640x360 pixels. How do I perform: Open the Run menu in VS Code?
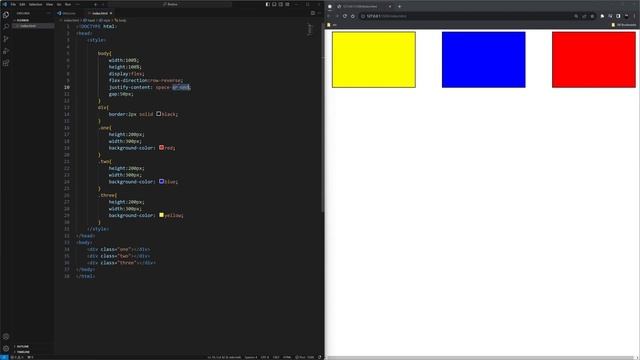coord(68,4)
